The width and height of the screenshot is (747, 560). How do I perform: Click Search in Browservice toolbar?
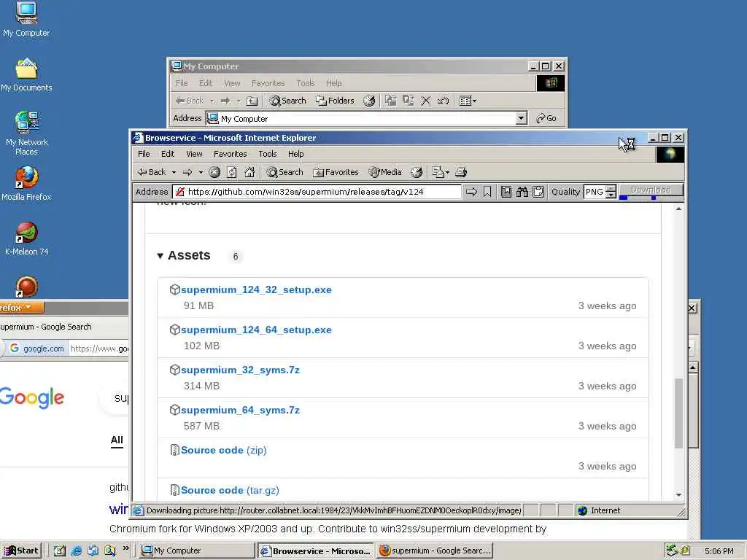click(285, 172)
